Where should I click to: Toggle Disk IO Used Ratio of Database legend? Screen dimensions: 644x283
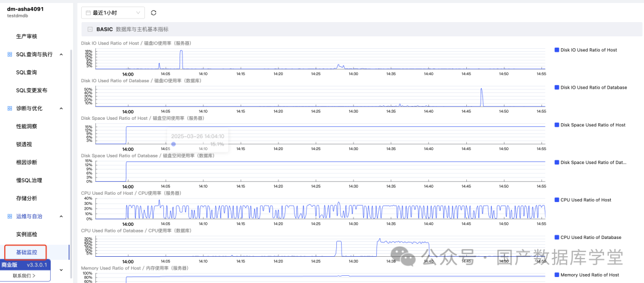(590, 88)
